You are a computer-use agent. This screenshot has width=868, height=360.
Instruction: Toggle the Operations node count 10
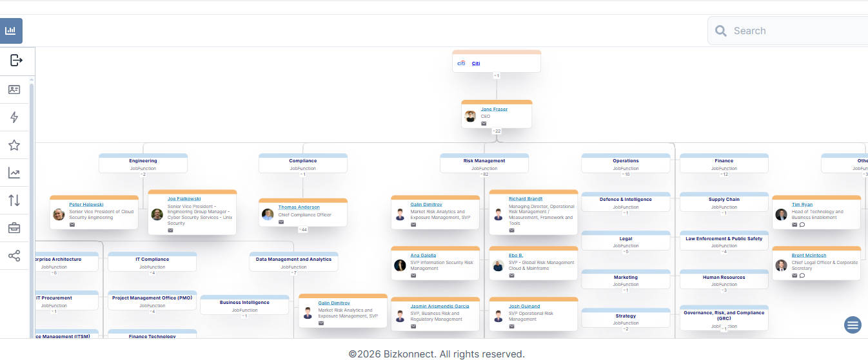click(626, 175)
